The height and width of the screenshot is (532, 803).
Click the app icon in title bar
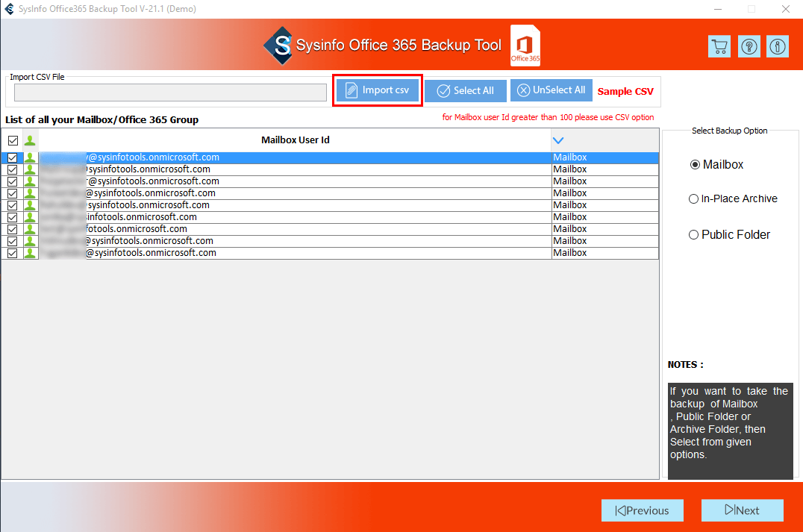pyautogui.click(x=9, y=9)
